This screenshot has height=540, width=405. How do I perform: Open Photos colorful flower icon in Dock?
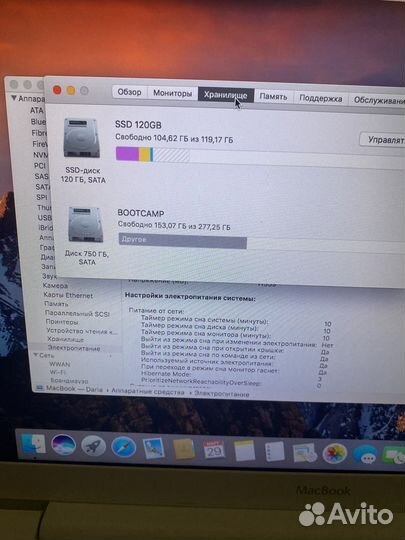pos(334,453)
